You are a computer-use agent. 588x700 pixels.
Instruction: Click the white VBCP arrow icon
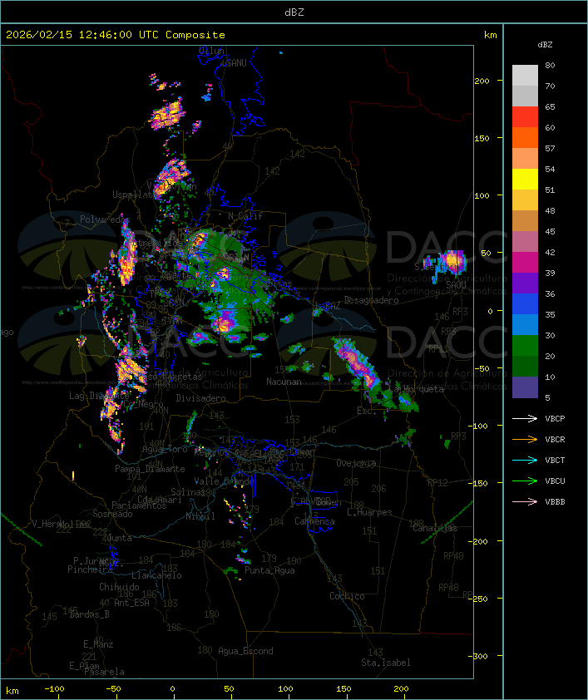coord(525,418)
